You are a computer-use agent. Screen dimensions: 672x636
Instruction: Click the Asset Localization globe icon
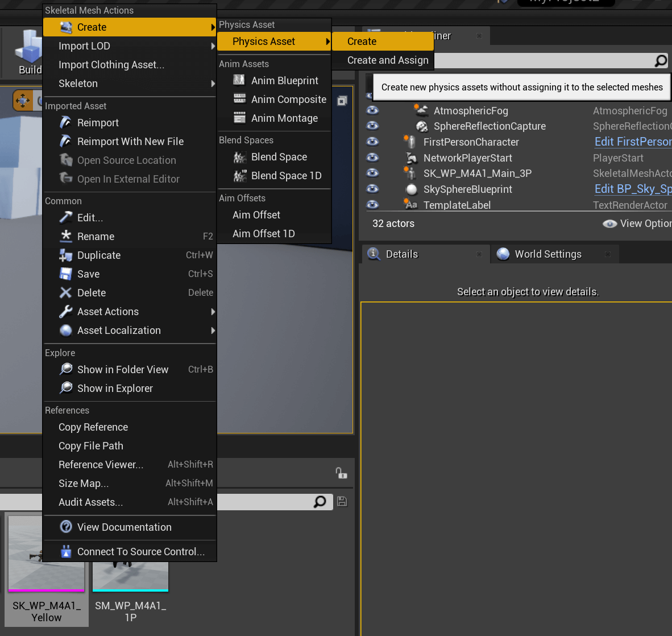pos(65,331)
